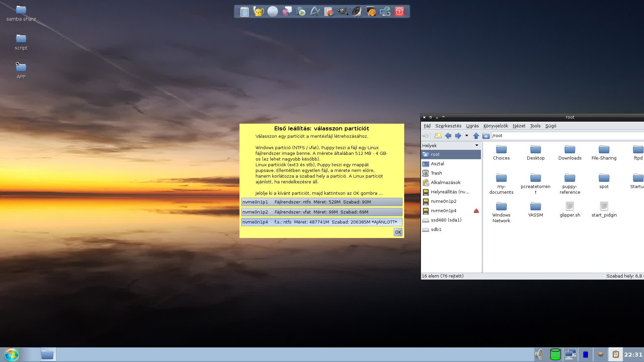This screenshot has height=362, width=644.
Task: Open the Könyvjelzők menu
Action: coord(496,126)
